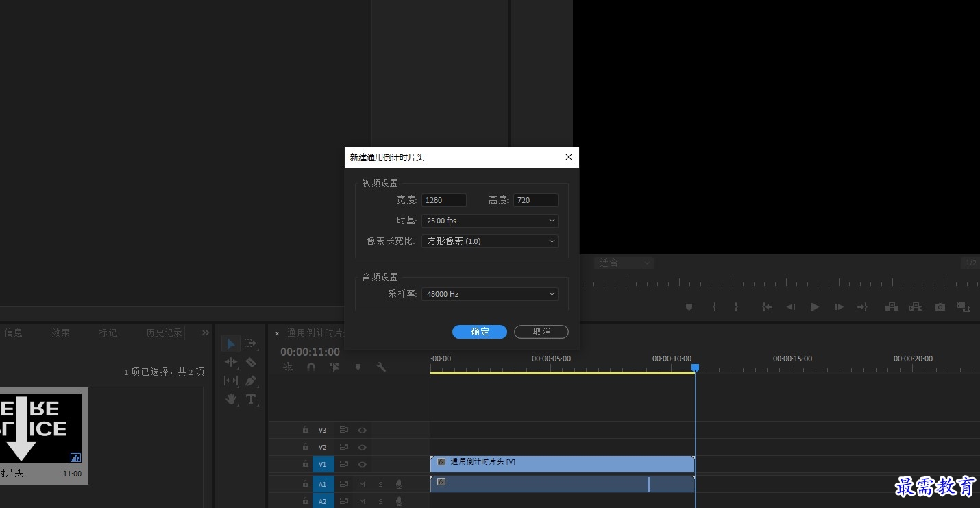Solo the A1 track

pyautogui.click(x=380, y=484)
